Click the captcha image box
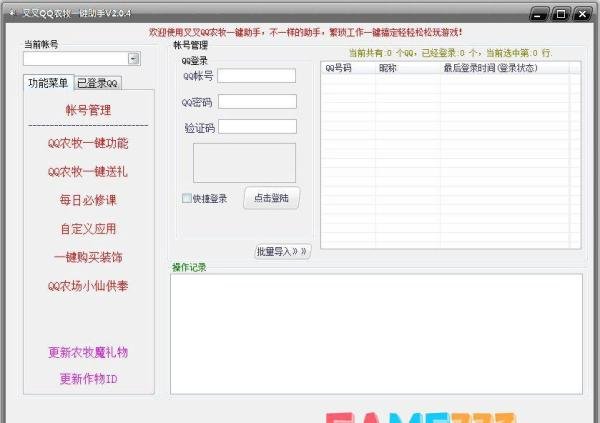 click(x=244, y=163)
